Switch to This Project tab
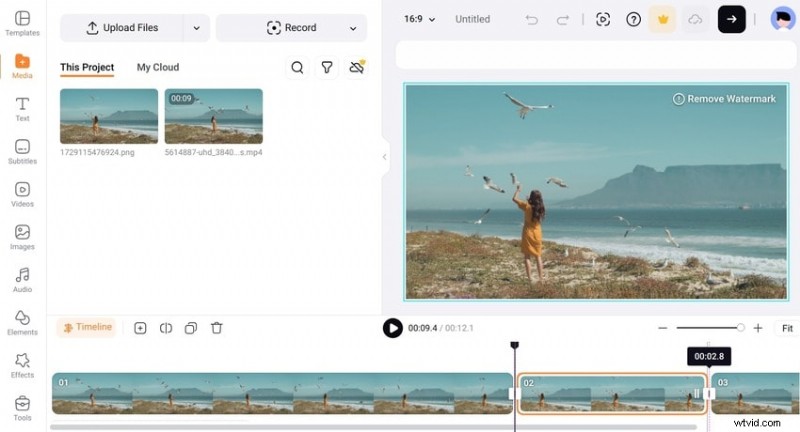This screenshot has width=800, height=432. [87, 67]
